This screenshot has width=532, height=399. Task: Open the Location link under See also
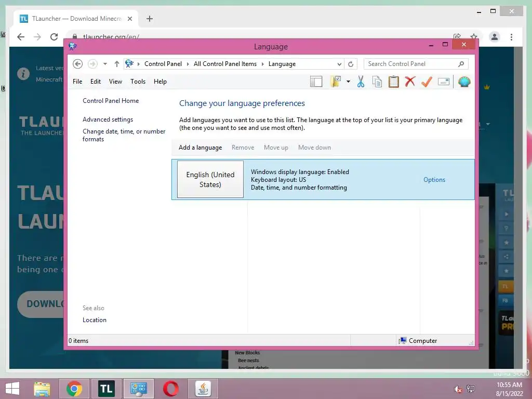[95, 320]
